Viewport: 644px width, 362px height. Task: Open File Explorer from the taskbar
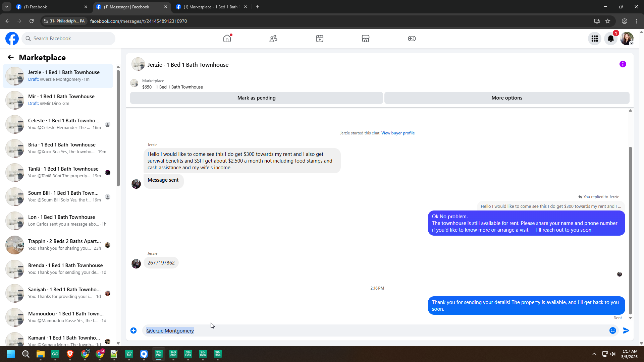pos(41,354)
